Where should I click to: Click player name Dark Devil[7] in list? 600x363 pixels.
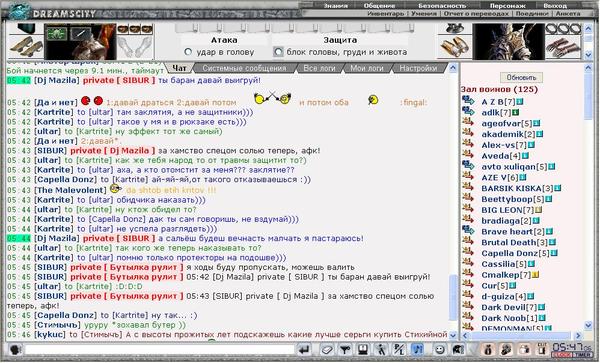pos(509,308)
